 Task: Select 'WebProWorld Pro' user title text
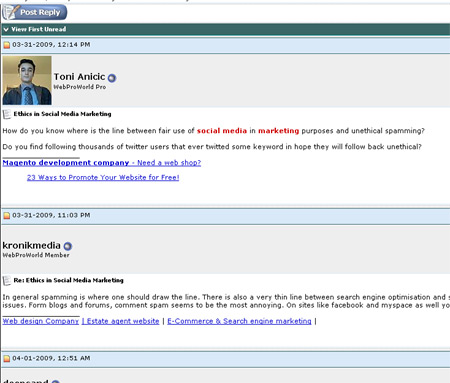coord(80,87)
